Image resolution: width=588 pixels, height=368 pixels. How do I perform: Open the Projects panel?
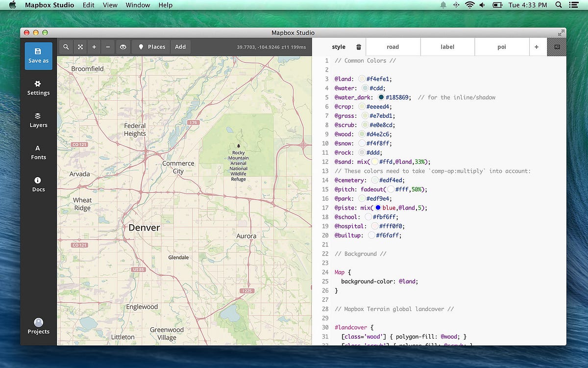pos(38,326)
